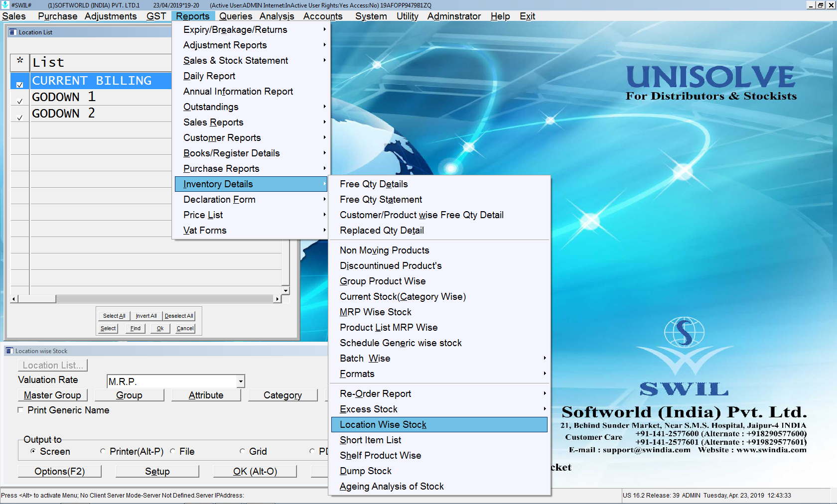Open the Purchase menu
Image resolution: width=837 pixels, height=504 pixels.
58,16
